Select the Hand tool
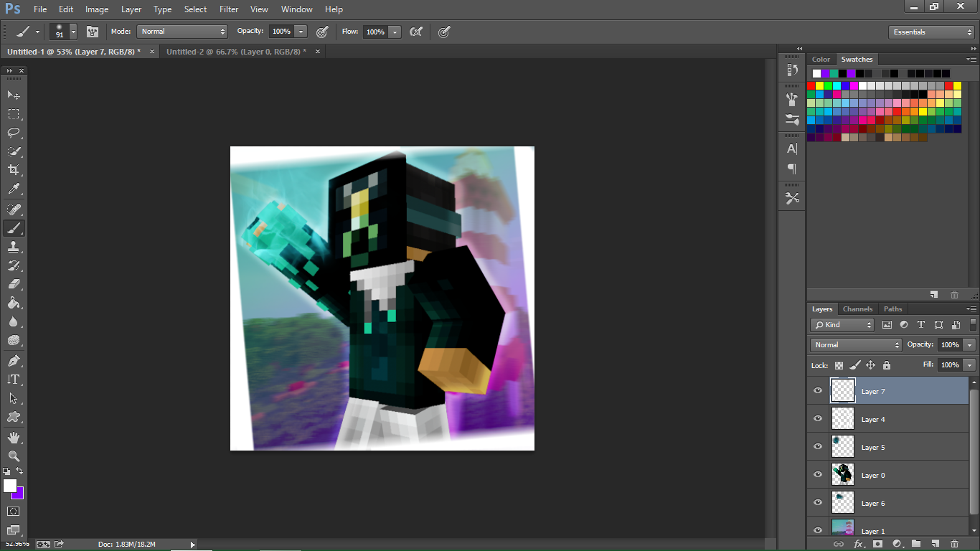Screen dimensions: 980x551 tap(14, 437)
